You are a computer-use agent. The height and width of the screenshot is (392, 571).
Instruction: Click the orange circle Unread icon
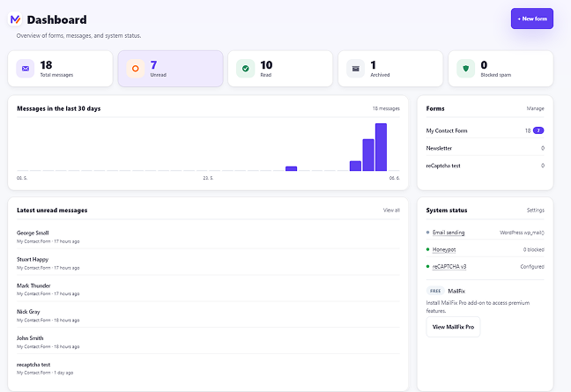(x=136, y=69)
